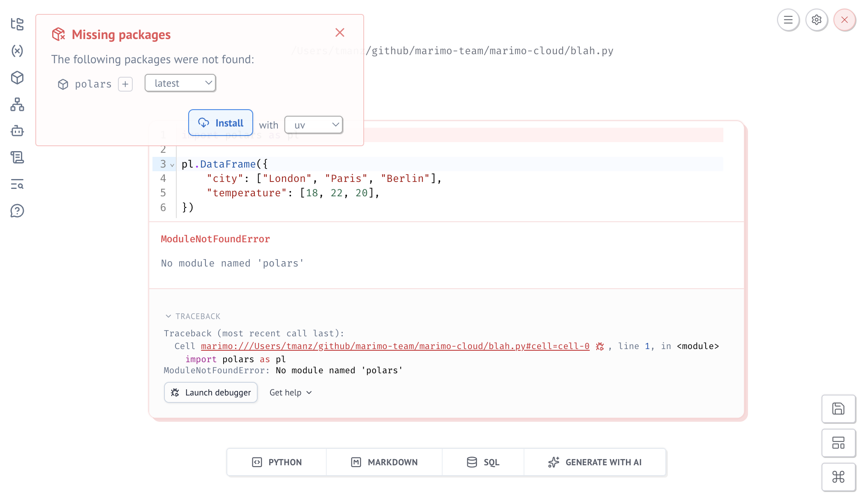
Task: Add a new PYTHON cell
Action: point(277,462)
